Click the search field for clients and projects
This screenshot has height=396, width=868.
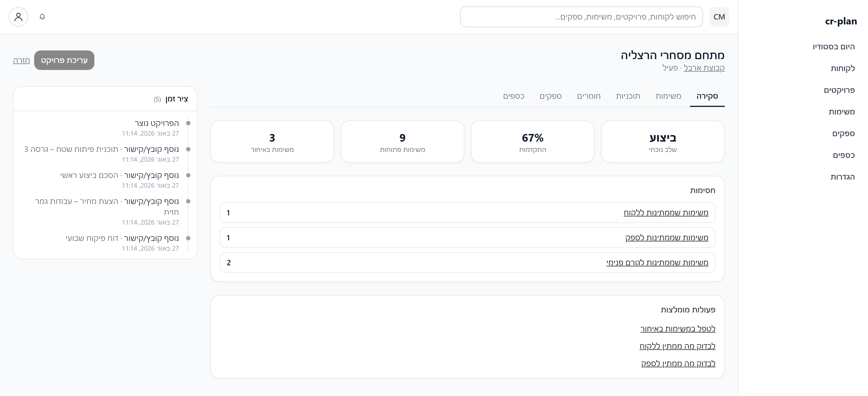coord(581,17)
